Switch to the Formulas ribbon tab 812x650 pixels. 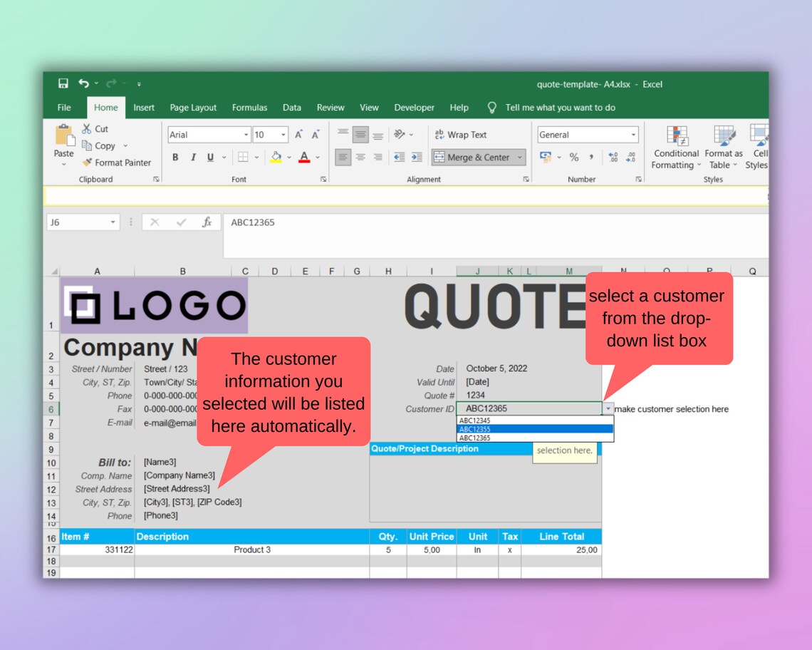tap(249, 108)
